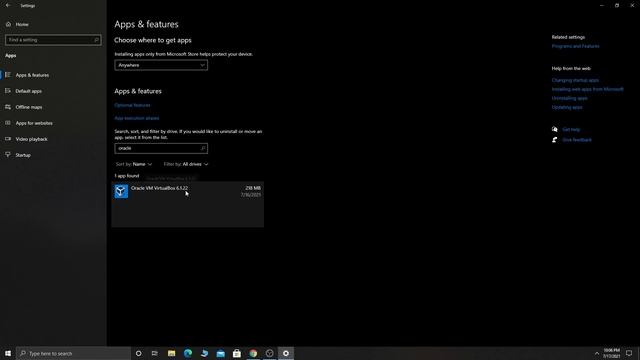Viewport: 640px width, 360px height.
Task: Open the Programs and Features link
Action: pyautogui.click(x=576, y=46)
